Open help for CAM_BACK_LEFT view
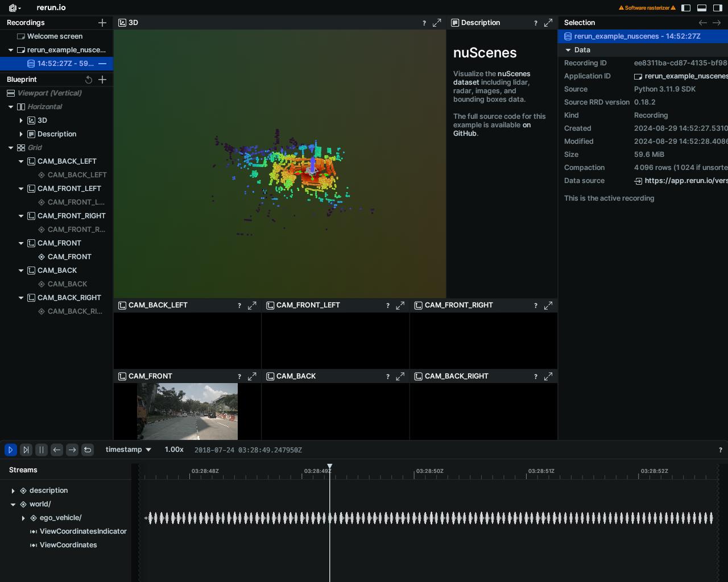This screenshot has height=582, width=728. [x=239, y=306]
